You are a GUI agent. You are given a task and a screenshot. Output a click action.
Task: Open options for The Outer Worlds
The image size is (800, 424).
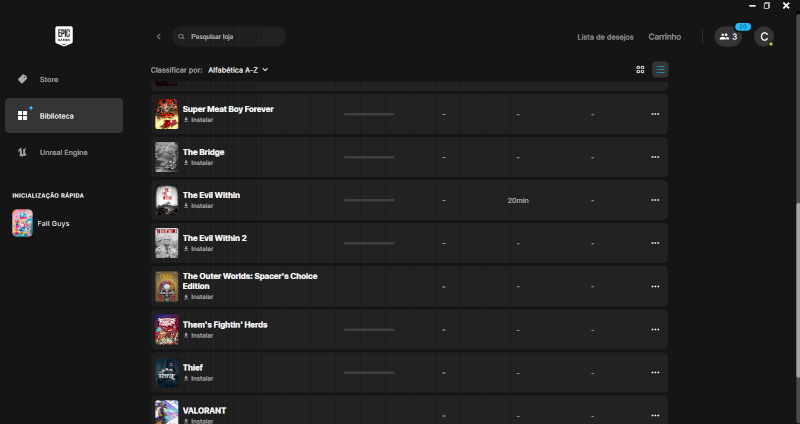tap(655, 287)
